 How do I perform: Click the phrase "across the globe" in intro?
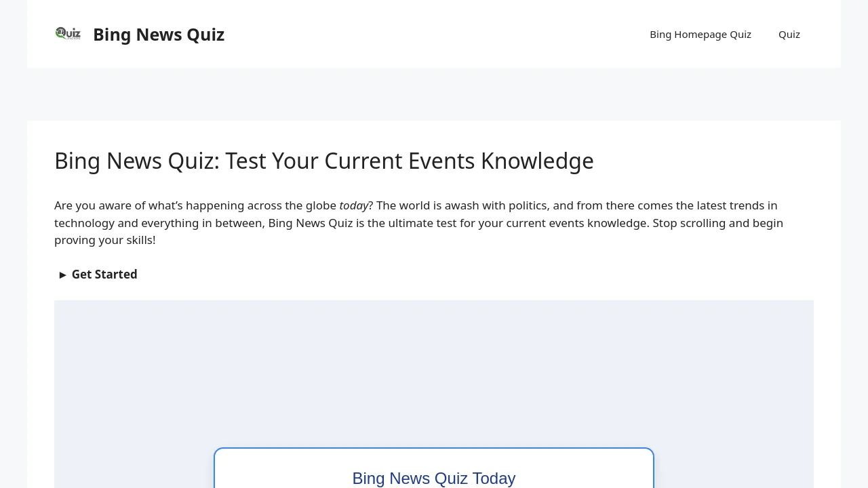pos(292,205)
